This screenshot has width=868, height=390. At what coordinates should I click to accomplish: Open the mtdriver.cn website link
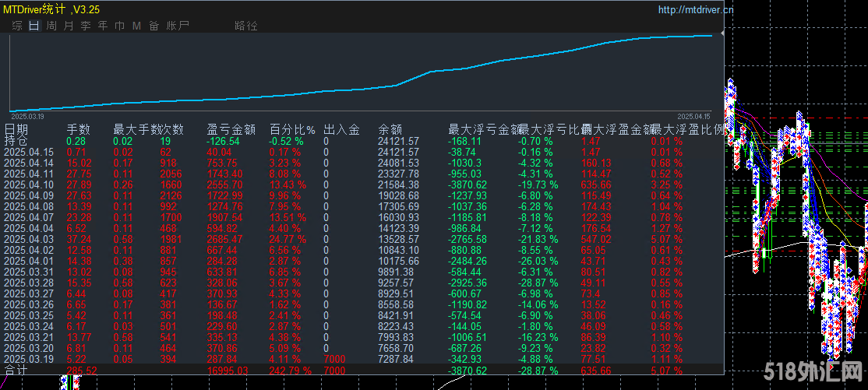click(x=695, y=10)
